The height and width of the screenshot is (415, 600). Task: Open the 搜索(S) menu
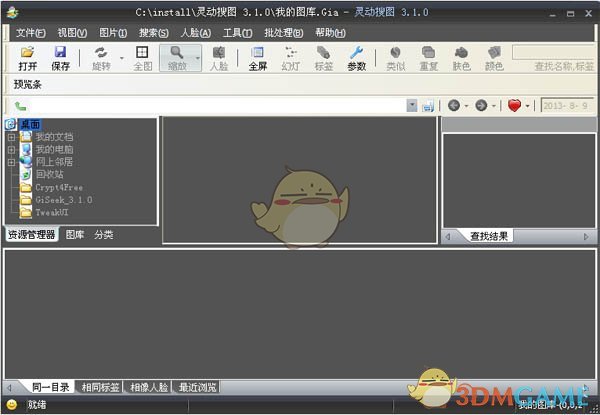click(153, 33)
